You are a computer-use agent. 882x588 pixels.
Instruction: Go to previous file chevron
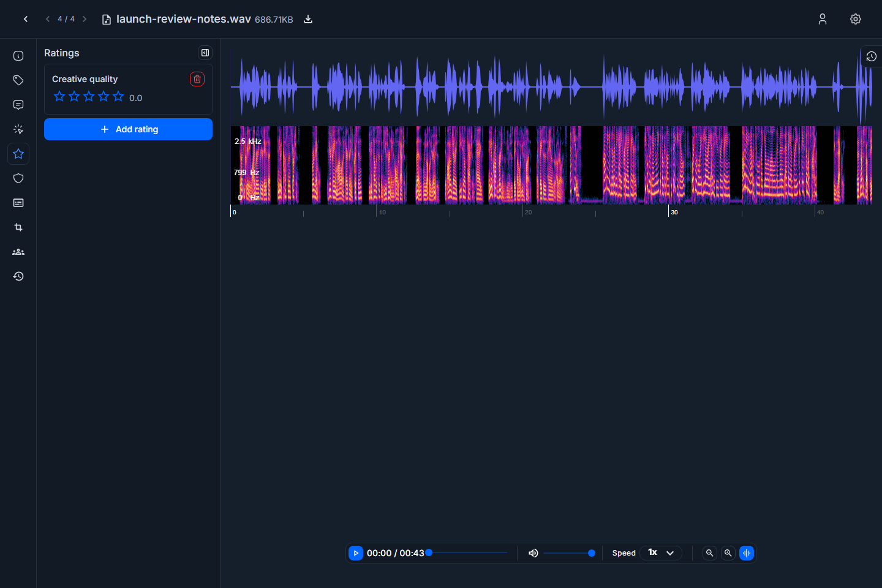(x=48, y=19)
